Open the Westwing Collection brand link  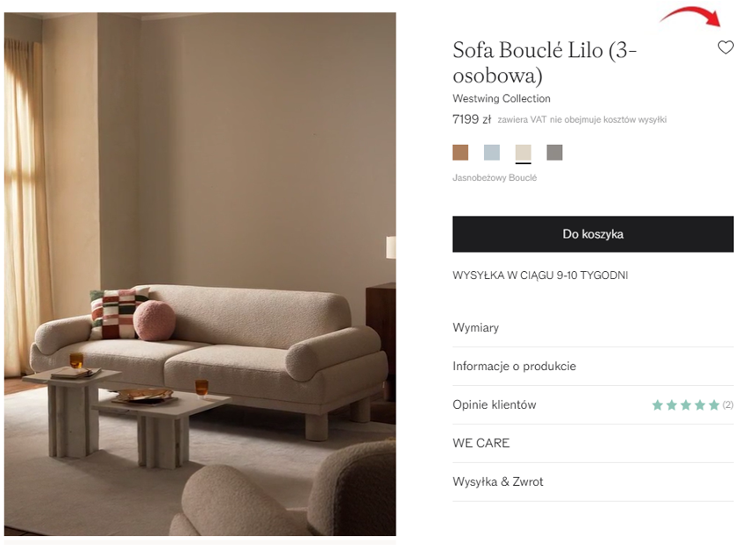click(x=502, y=98)
